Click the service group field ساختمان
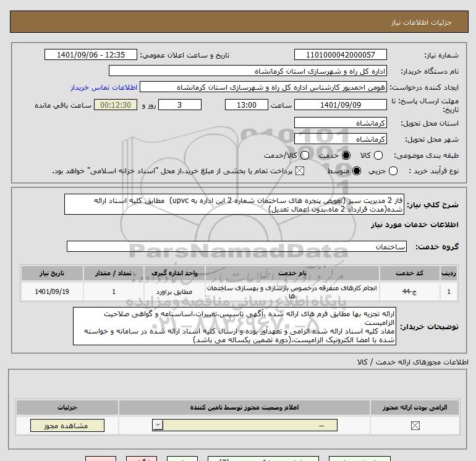Image resolution: width=476 pixels, height=461 pixels. [x=237, y=246]
